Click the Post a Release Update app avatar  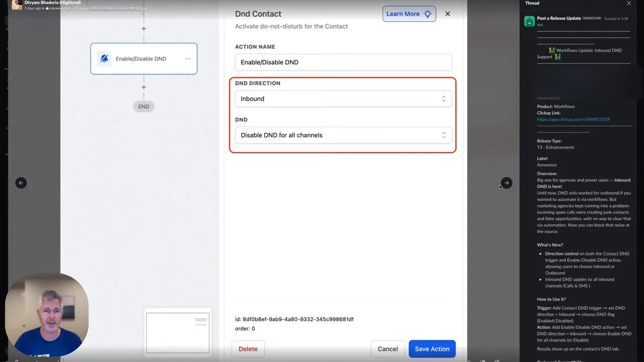click(x=529, y=21)
